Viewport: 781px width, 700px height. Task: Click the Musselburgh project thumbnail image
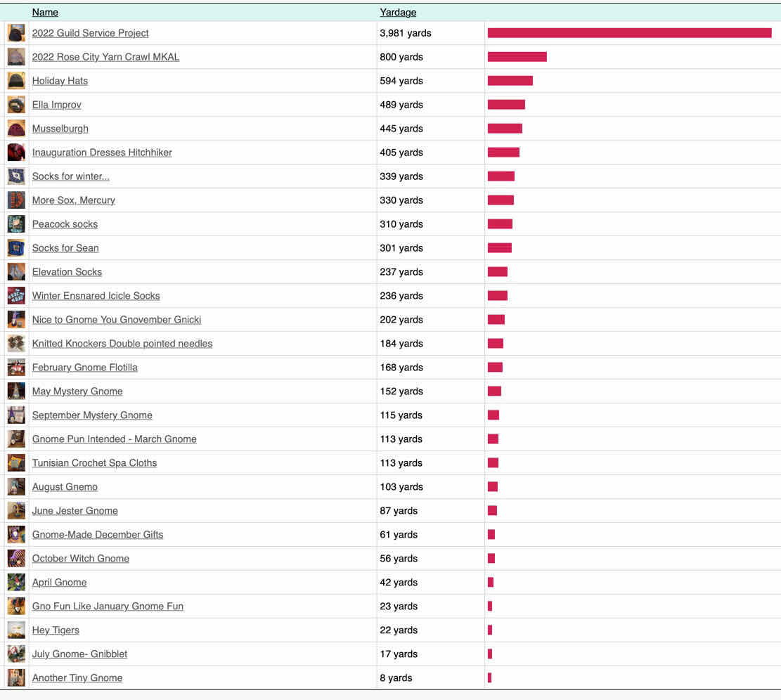(16, 129)
